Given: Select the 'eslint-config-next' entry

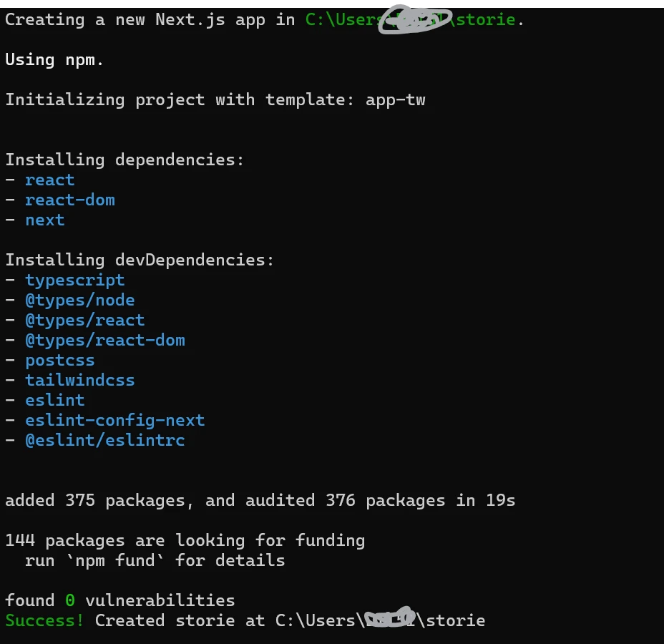Looking at the screenshot, I should 115,421.
